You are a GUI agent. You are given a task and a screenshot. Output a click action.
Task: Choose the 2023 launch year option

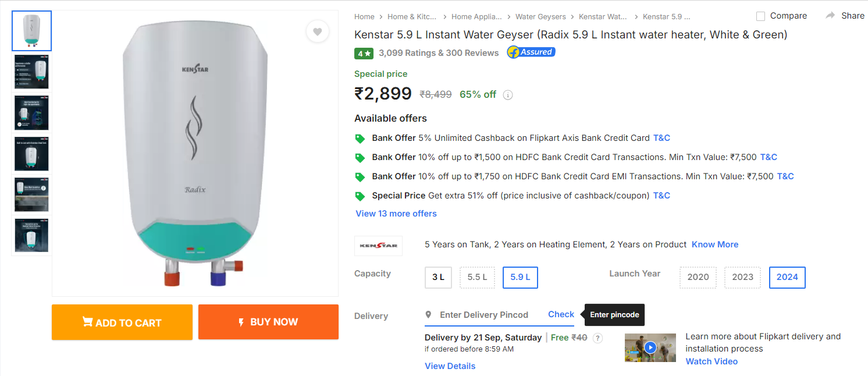pos(742,277)
